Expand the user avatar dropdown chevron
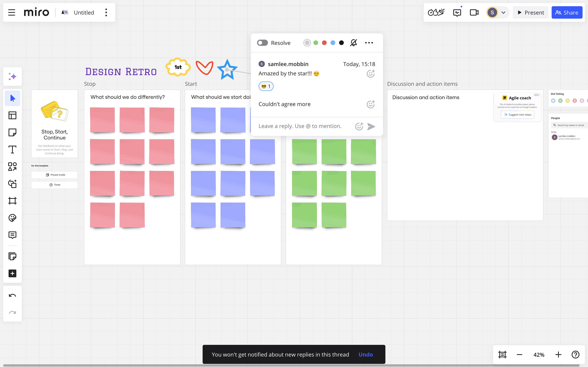 [x=503, y=13]
